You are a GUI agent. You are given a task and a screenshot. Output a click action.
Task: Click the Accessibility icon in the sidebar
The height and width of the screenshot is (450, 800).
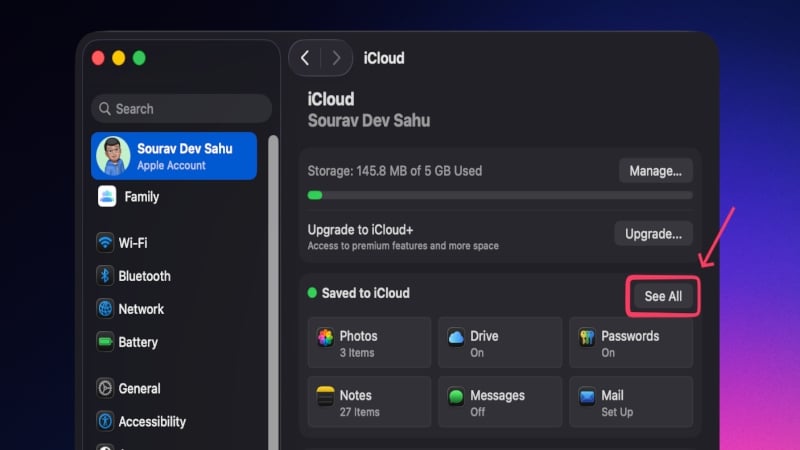point(105,421)
